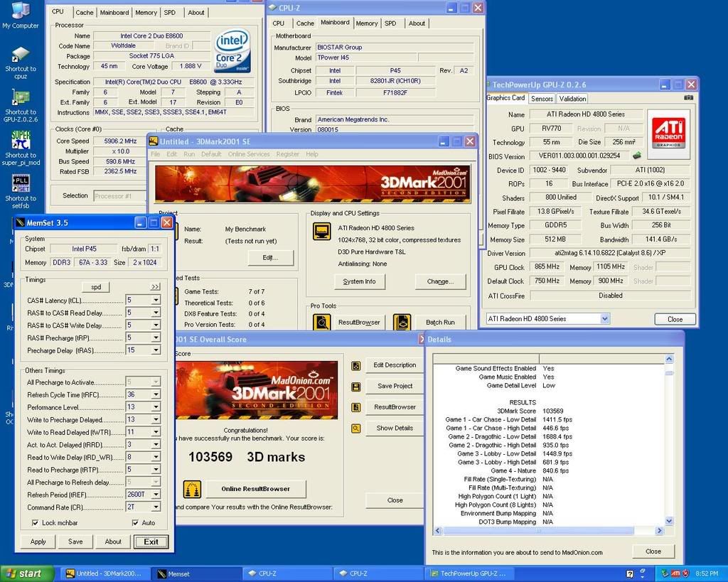
Task: Click the Intel Core 2 Duo logo
Action: pyautogui.click(x=232, y=50)
